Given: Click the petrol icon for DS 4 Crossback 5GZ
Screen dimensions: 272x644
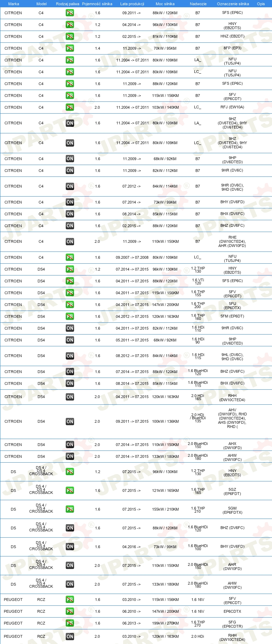Looking at the screenshot, I should pyautogui.click(x=70, y=490).
